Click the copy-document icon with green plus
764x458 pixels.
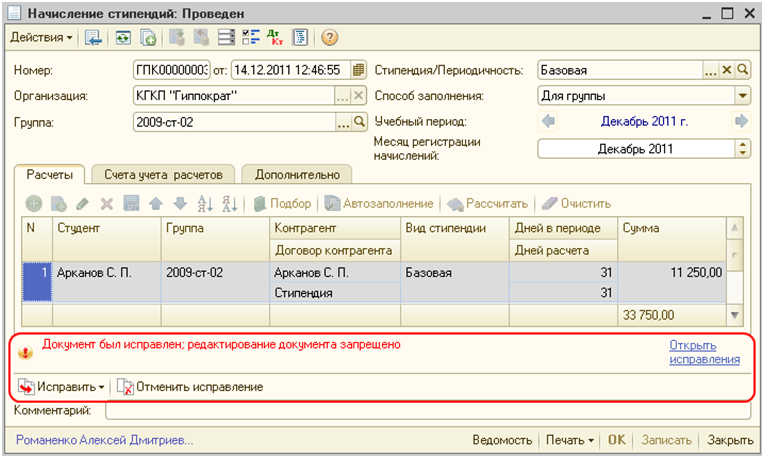pos(148,38)
